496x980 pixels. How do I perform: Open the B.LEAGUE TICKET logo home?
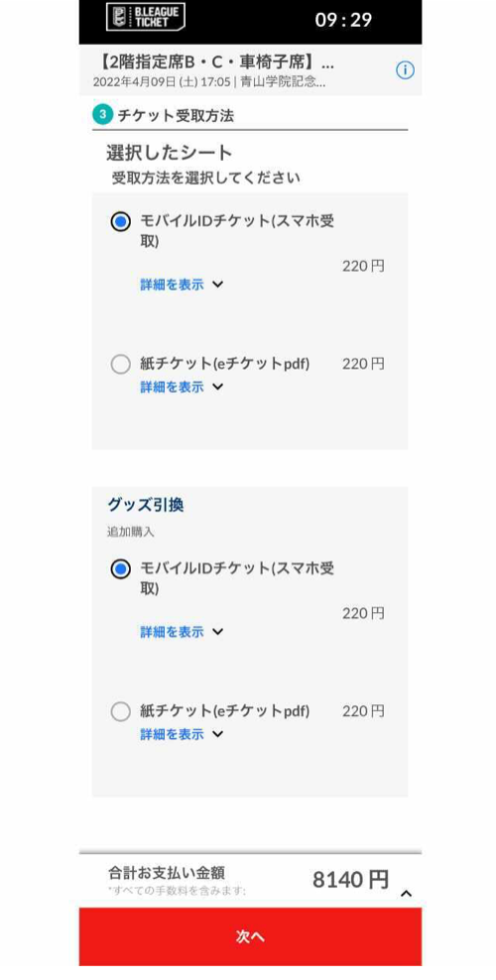146,17
